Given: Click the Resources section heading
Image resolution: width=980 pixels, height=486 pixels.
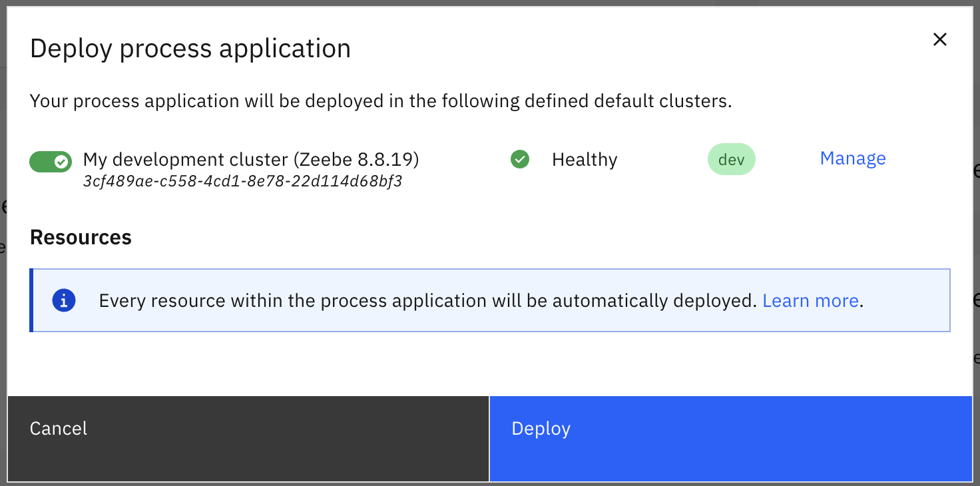Looking at the screenshot, I should (81, 238).
